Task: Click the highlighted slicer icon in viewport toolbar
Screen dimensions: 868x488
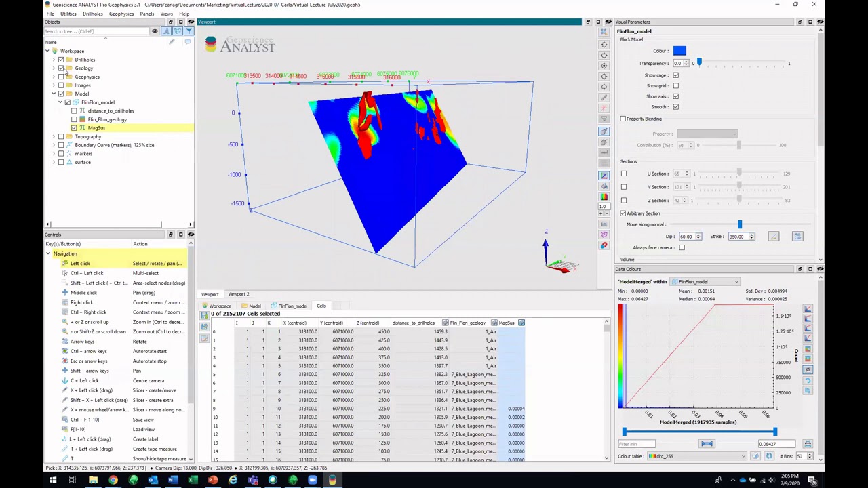Action: 604,131
